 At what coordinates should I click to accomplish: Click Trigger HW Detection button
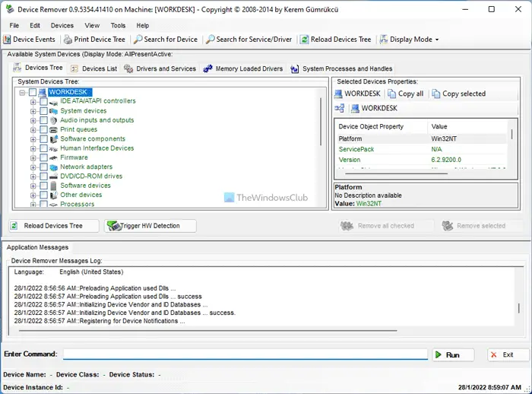pos(150,226)
